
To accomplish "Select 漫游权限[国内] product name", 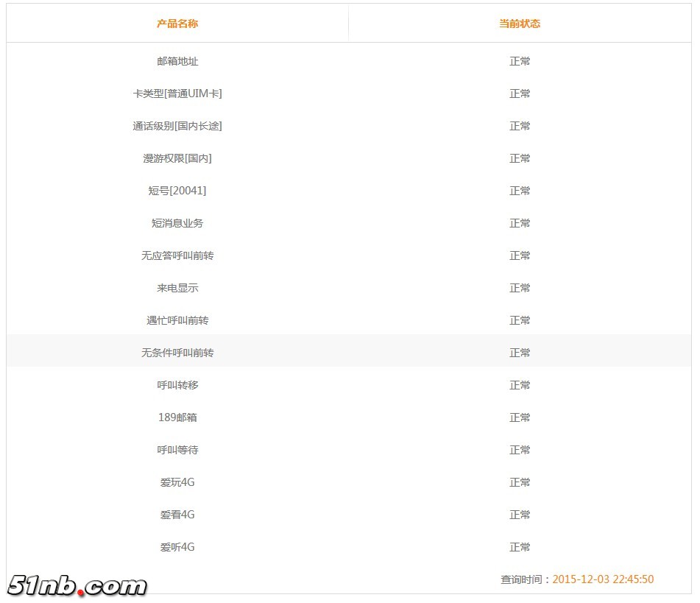I will coord(177,158).
